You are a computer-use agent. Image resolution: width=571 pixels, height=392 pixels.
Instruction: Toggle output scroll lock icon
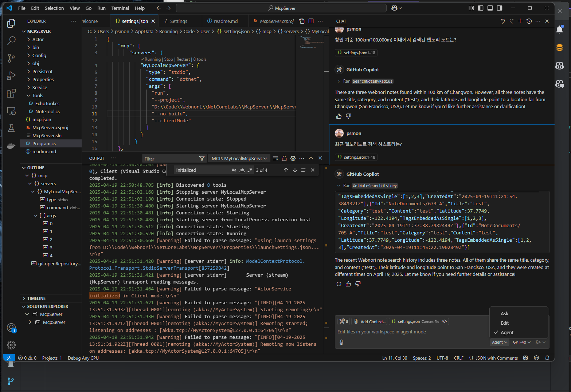(x=284, y=158)
